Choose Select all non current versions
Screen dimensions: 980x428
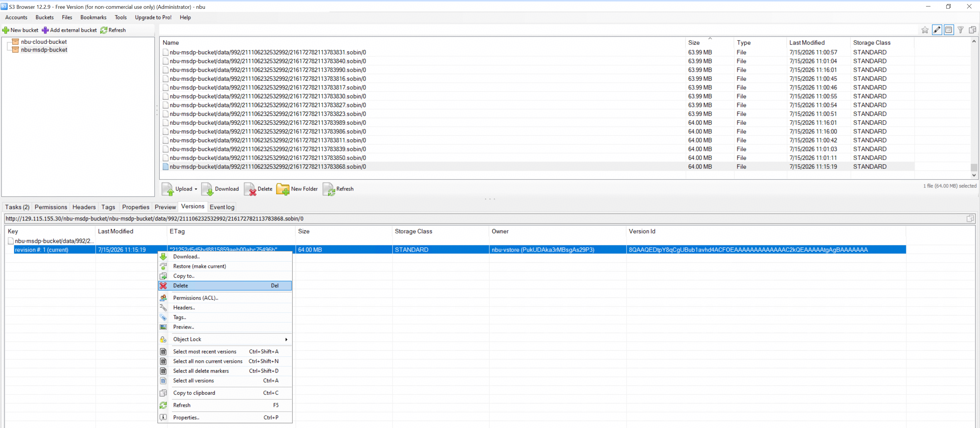point(225,361)
